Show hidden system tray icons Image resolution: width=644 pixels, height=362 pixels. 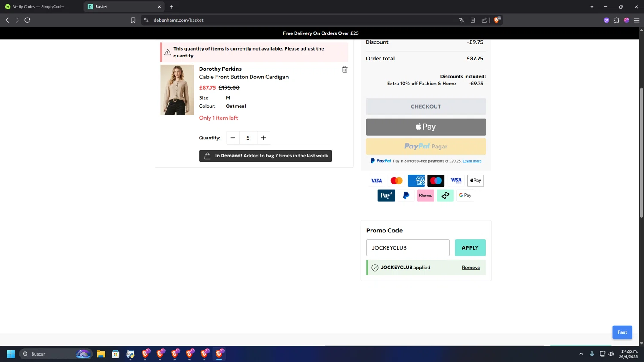[x=581, y=354]
